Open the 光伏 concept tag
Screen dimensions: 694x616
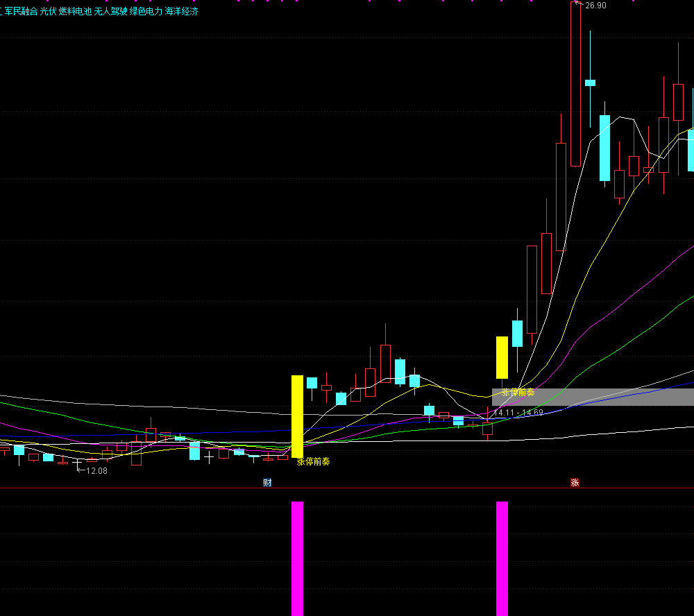point(48,12)
